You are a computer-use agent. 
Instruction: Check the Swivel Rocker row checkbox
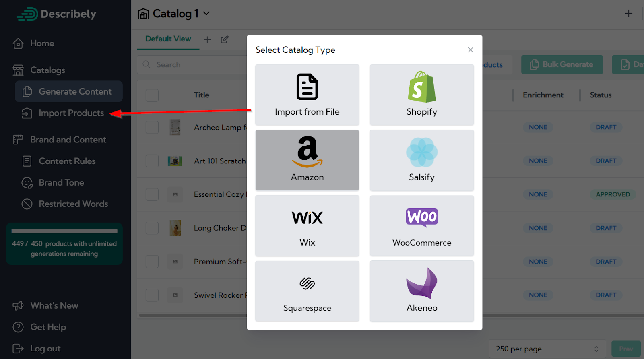[x=152, y=295]
